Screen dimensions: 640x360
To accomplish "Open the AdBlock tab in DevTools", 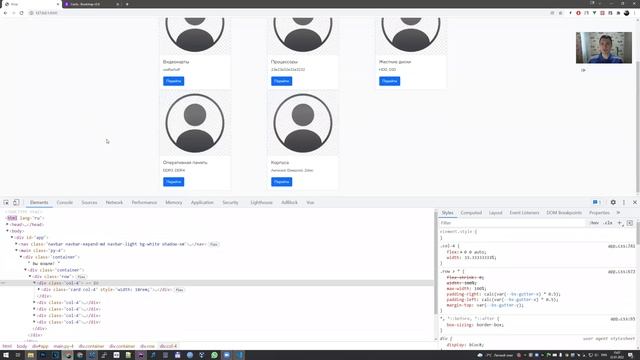I will [289, 202].
